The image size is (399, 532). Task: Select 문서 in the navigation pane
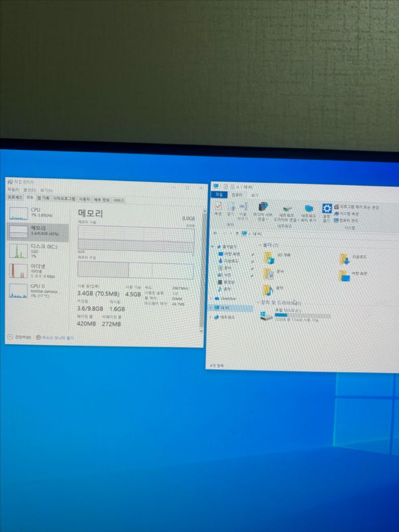tap(225, 268)
